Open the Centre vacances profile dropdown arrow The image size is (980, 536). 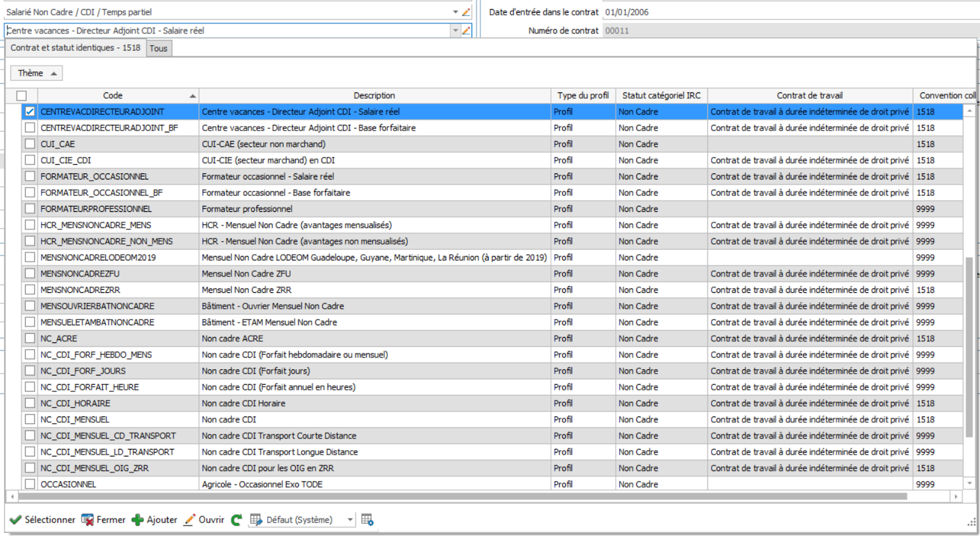click(x=455, y=30)
